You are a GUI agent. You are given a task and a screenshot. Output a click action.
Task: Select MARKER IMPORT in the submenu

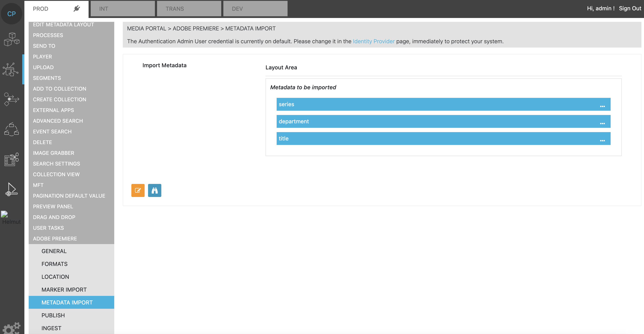64,289
